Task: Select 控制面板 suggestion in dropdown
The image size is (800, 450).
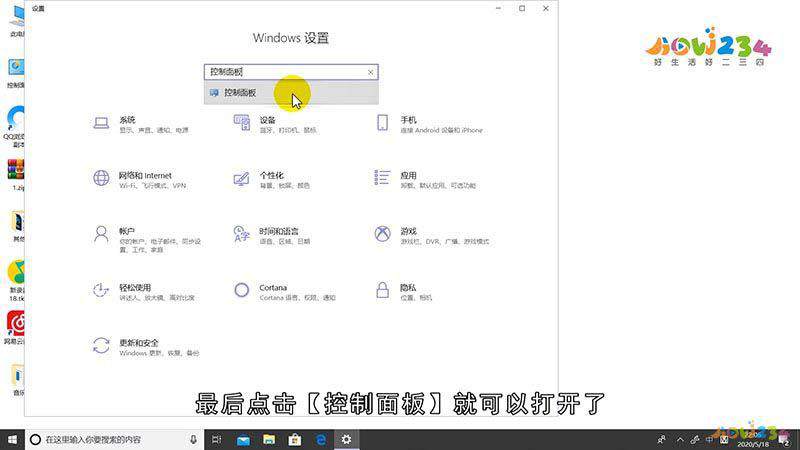Action: (291, 93)
